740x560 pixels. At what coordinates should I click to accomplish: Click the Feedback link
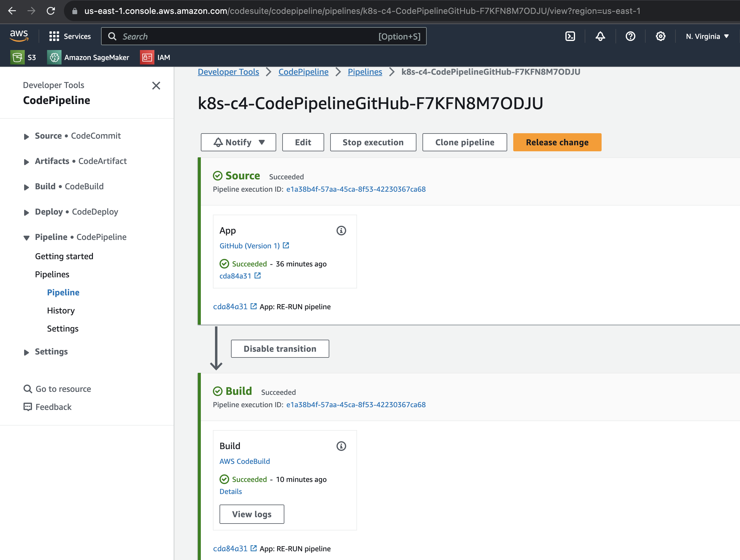pos(53,407)
